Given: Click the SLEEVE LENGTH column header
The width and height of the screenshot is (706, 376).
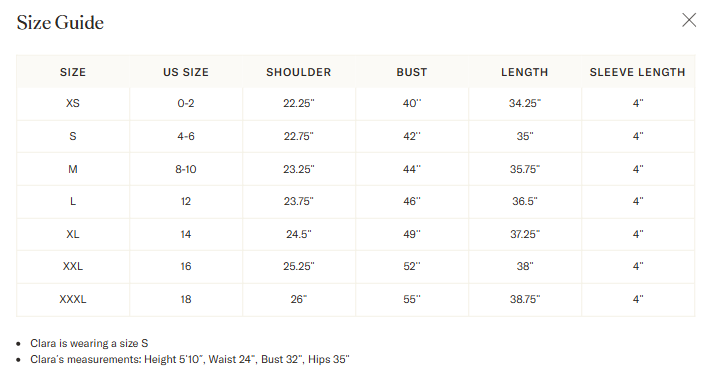Looking at the screenshot, I should tap(638, 72).
